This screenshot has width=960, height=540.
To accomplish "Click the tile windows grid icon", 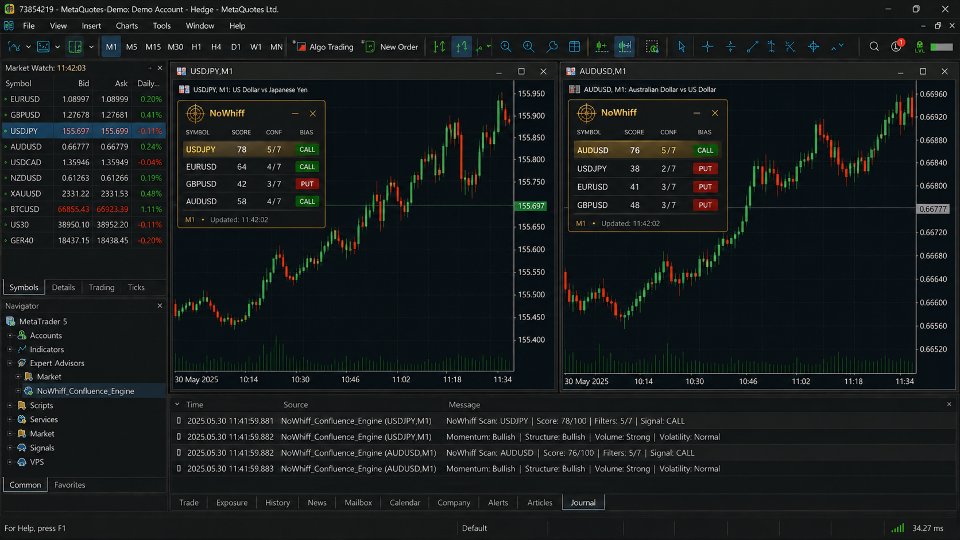I will coord(574,47).
